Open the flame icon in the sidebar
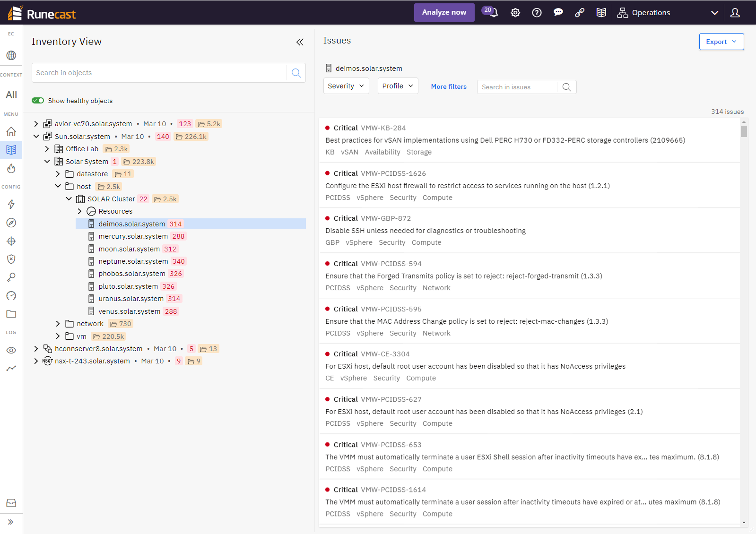 pyautogui.click(x=11, y=168)
